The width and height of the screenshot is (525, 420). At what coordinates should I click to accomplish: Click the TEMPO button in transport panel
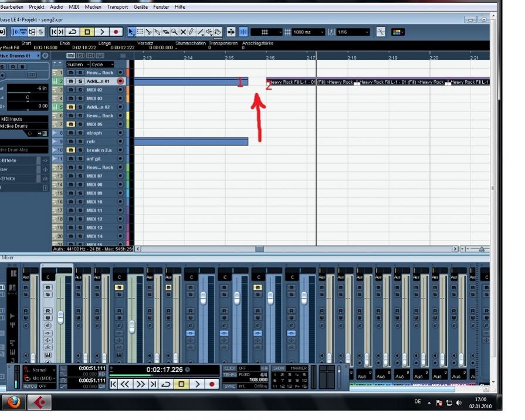230,375
